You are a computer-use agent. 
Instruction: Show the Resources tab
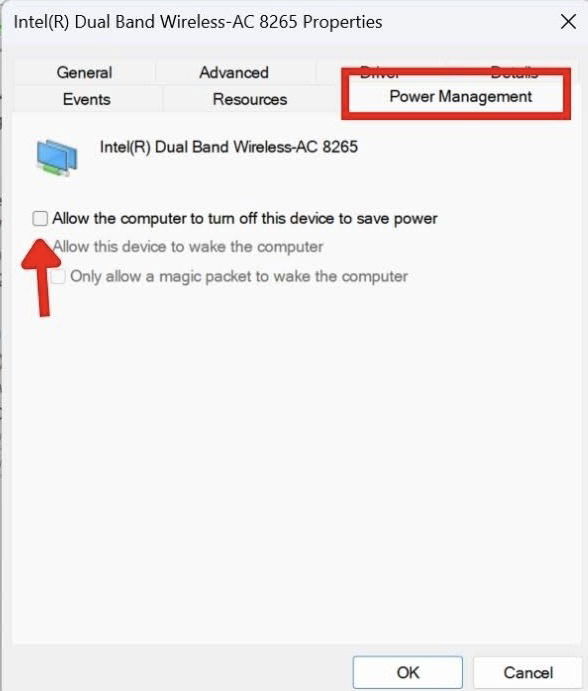[x=250, y=99]
